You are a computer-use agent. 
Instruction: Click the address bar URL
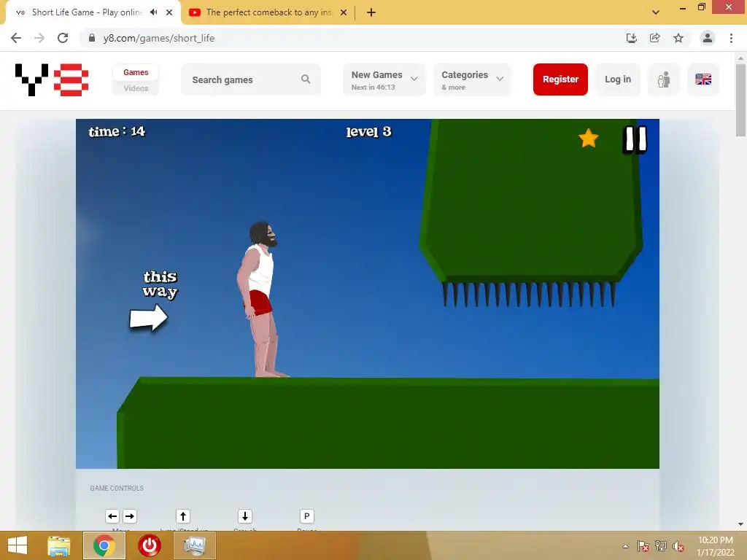pos(158,38)
